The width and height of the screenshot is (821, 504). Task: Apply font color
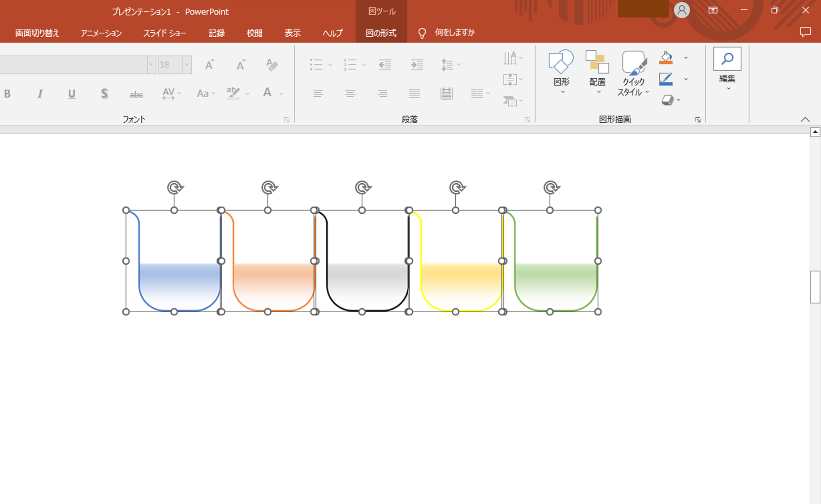pyautogui.click(x=268, y=93)
